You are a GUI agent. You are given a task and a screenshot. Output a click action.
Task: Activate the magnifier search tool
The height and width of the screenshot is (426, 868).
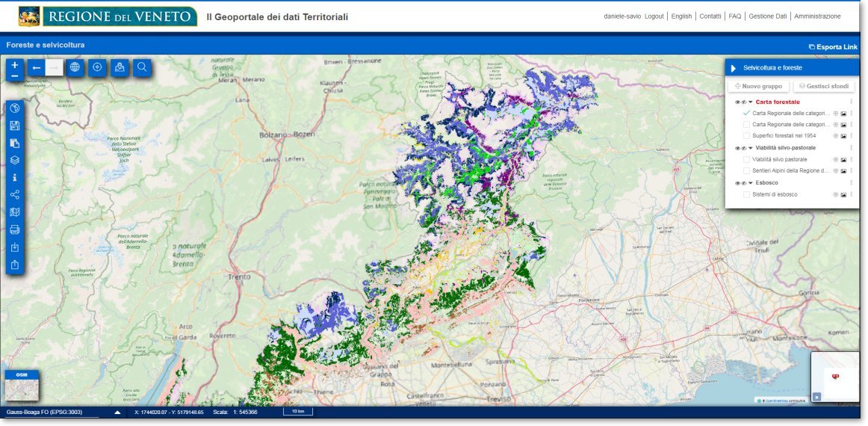pyautogui.click(x=142, y=68)
